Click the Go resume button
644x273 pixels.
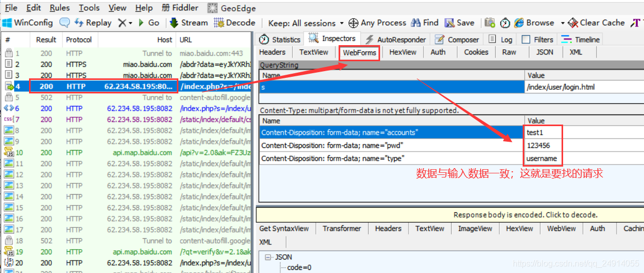point(149,23)
